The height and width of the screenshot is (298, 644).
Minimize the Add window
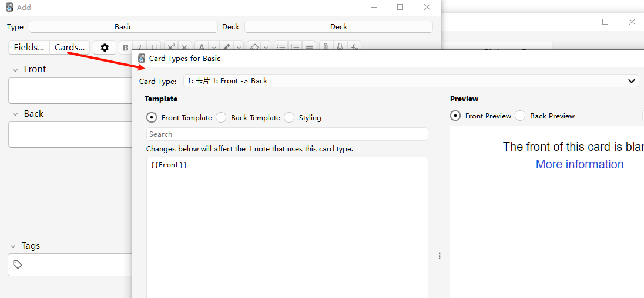pos(373,7)
